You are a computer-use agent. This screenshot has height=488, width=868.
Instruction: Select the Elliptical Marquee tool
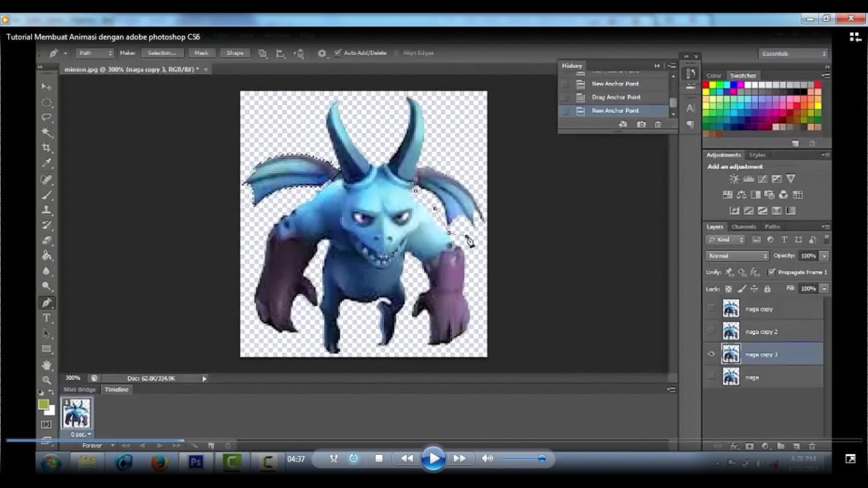[47, 102]
